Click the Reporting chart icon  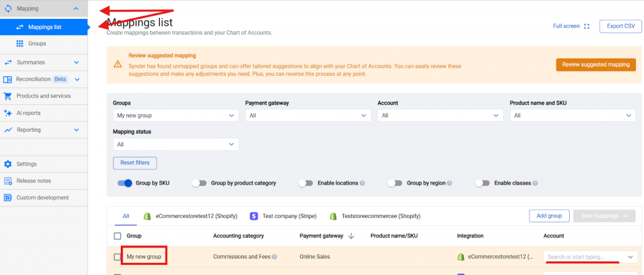click(x=8, y=130)
